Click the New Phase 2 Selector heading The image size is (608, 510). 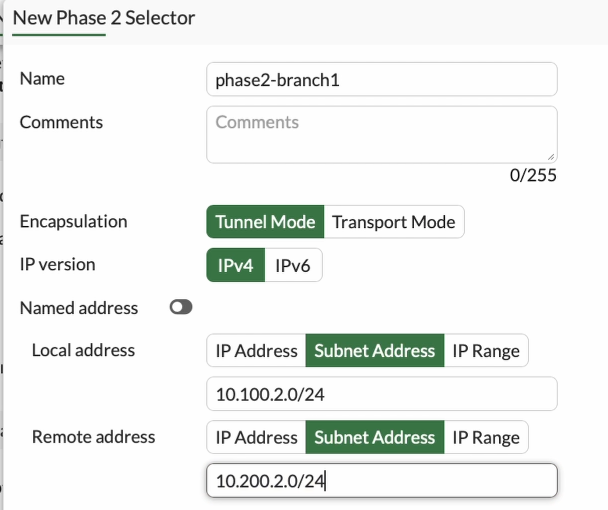coord(104,18)
